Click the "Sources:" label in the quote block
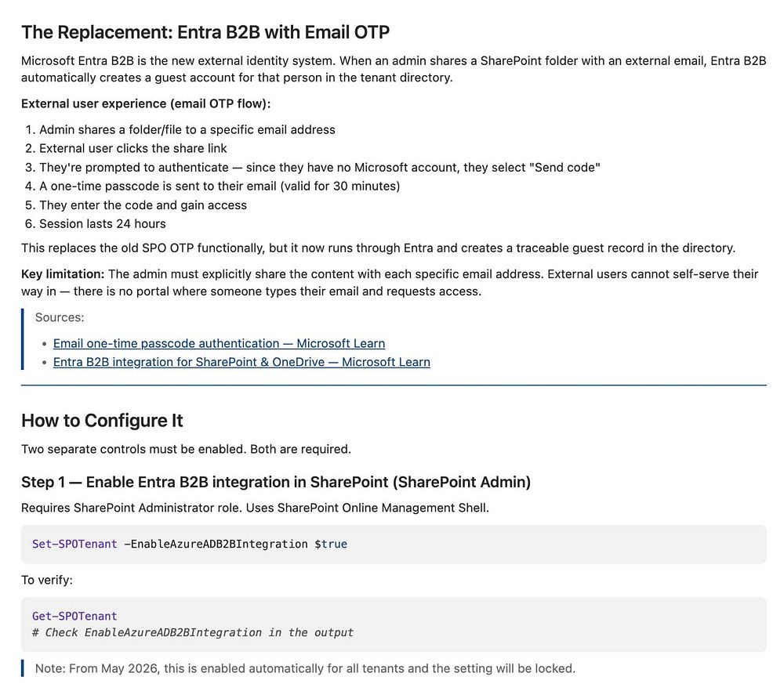Screen dimensions: 784x684 [x=60, y=317]
